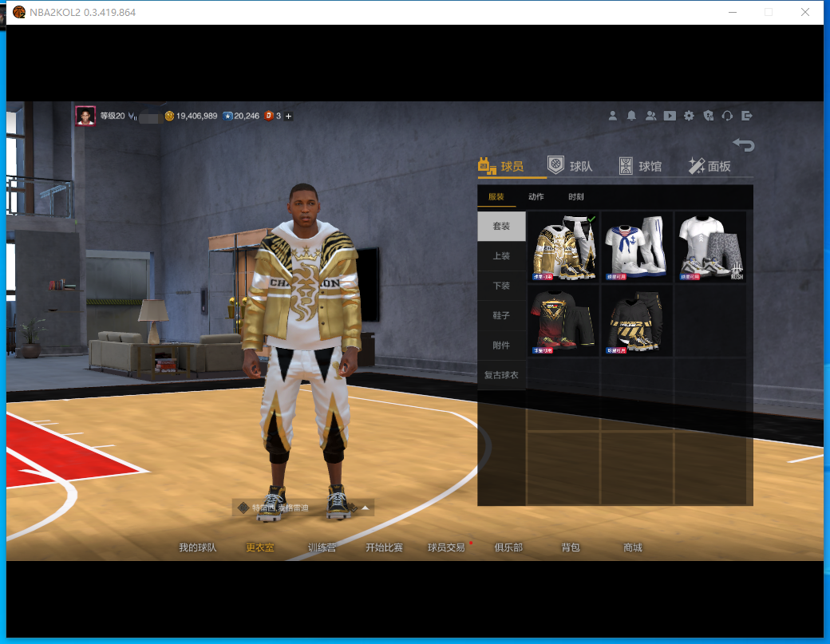The height and width of the screenshot is (644, 830).
Task: Open 球员交易 from bottom menu
Action: click(x=446, y=547)
